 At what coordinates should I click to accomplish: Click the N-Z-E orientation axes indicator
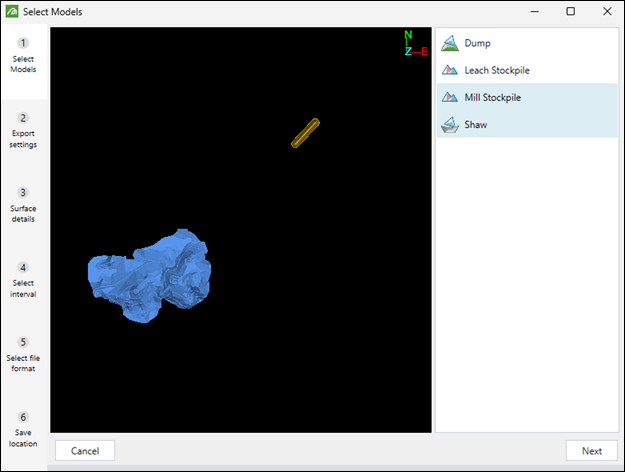[x=416, y=43]
